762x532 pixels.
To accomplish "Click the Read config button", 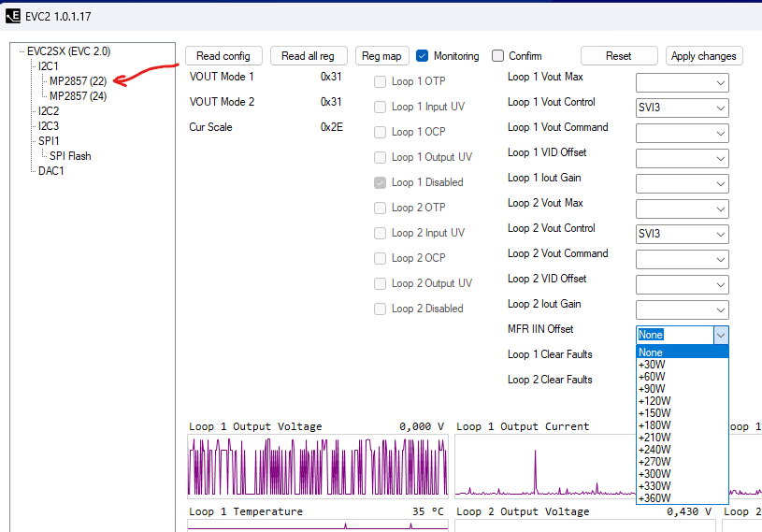I will (x=223, y=56).
